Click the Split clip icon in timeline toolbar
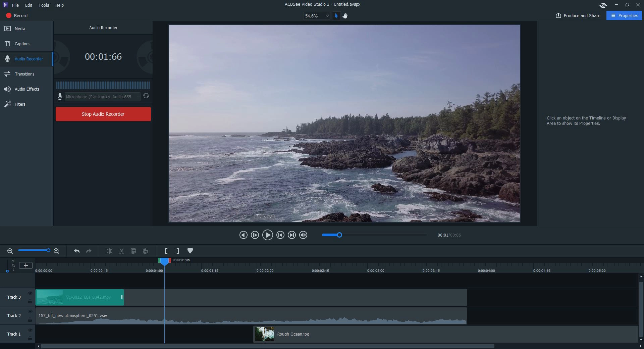 [x=109, y=251]
